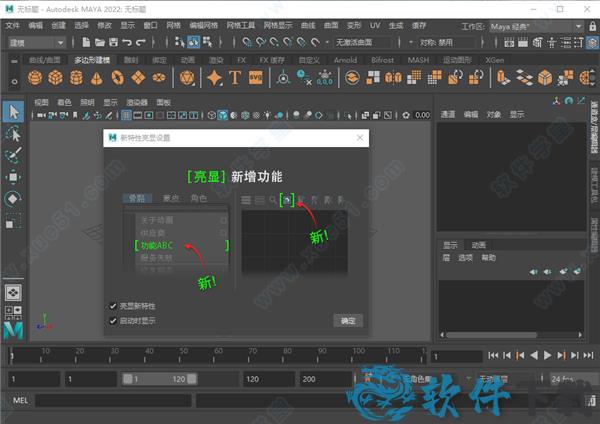The height and width of the screenshot is (424, 600).
Task: Switch to the 动画 layer tab
Action: [x=478, y=245]
